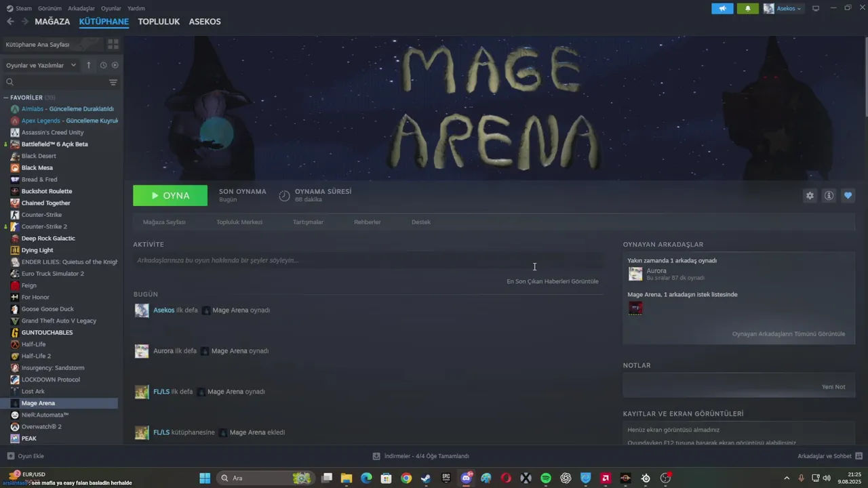
Task: Open the Yardım menu
Action: [136, 8]
